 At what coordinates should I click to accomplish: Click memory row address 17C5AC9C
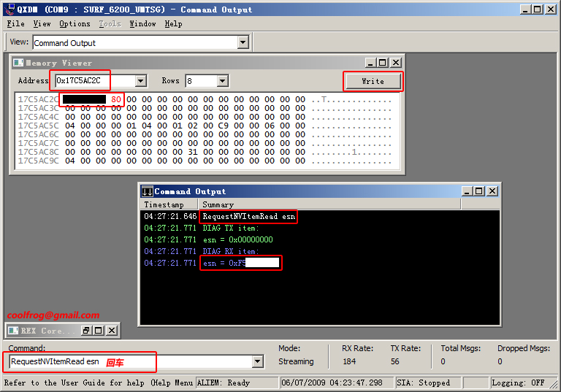click(x=39, y=161)
